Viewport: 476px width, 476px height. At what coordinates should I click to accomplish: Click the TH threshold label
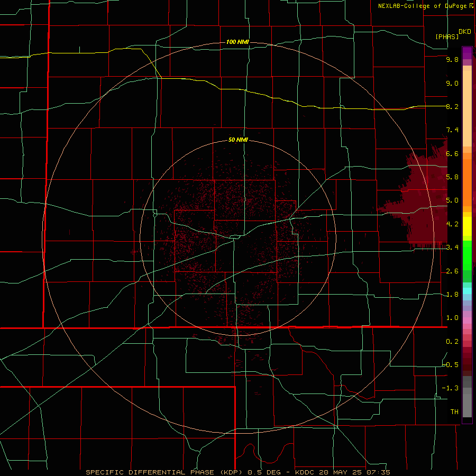[454, 411]
